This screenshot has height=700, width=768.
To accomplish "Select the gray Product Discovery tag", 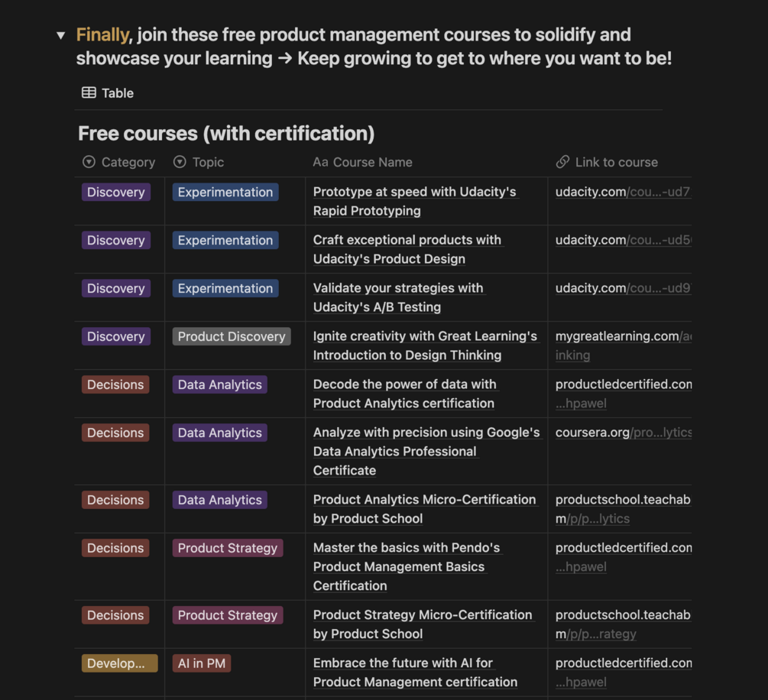I will (231, 336).
